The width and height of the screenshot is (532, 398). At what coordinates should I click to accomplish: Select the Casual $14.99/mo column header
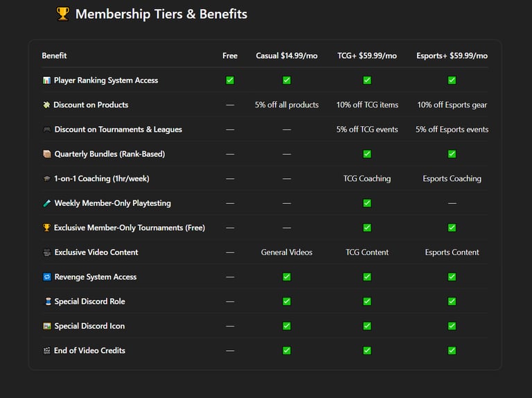(287, 55)
